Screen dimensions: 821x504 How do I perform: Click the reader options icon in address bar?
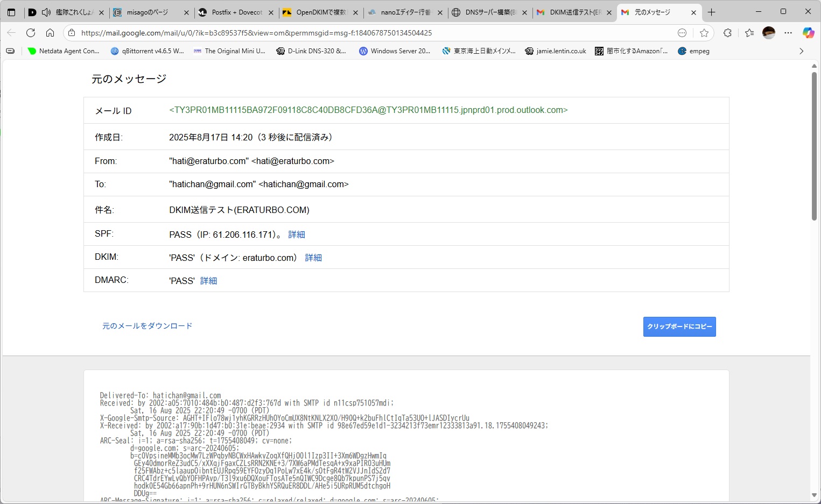pyautogui.click(x=682, y=33)
